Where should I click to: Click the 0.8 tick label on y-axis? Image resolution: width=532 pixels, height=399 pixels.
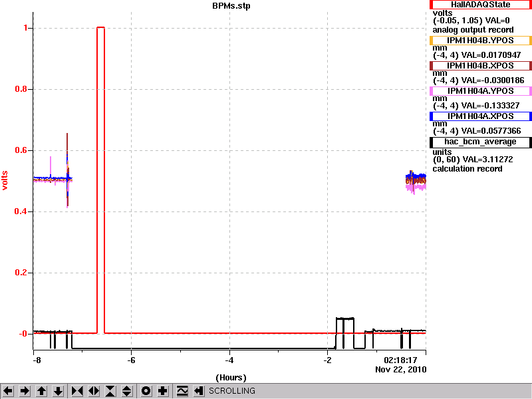tap(21, 89)
